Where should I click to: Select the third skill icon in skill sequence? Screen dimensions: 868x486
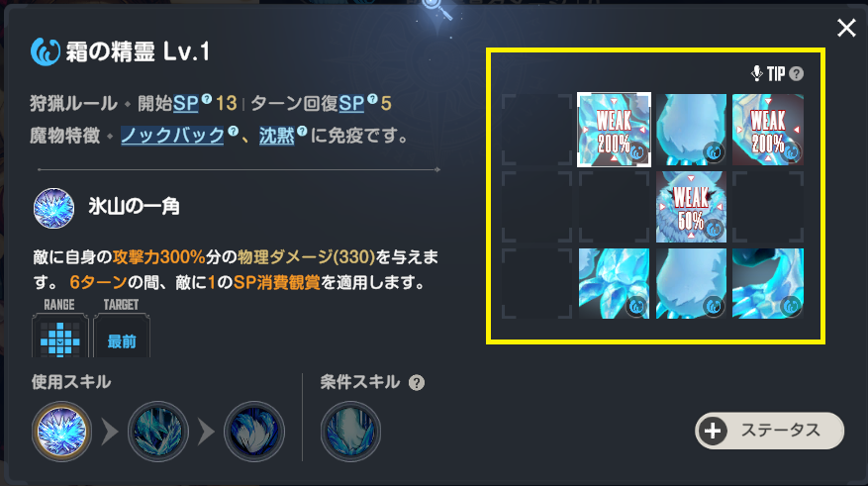click(254, 432)
